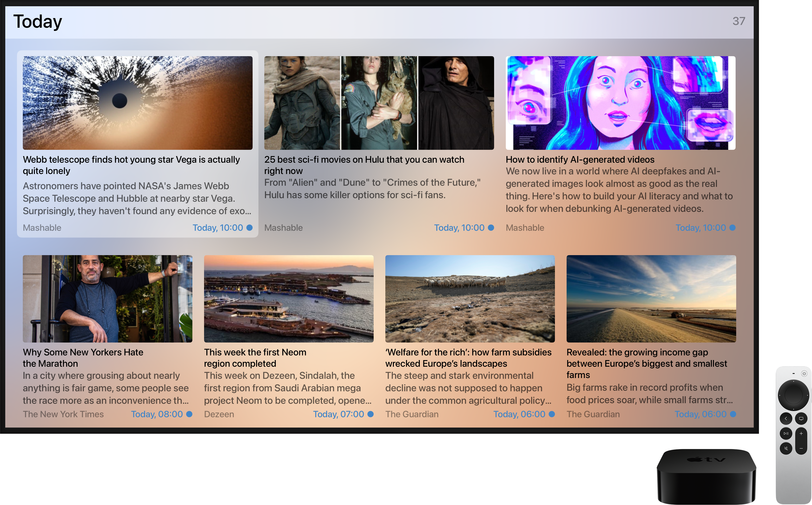
Task: Select headline 'Welfare for the rich' farm subsidies
Action: [x=468, y=358]
